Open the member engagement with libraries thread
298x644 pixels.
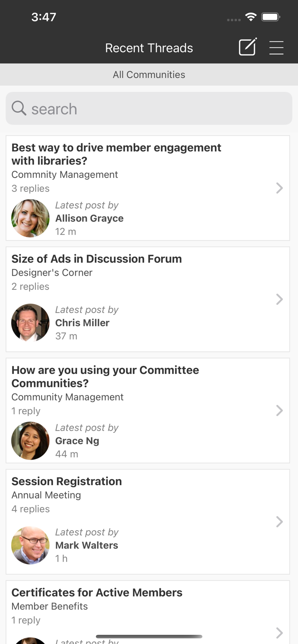click(x=116, y=154)
